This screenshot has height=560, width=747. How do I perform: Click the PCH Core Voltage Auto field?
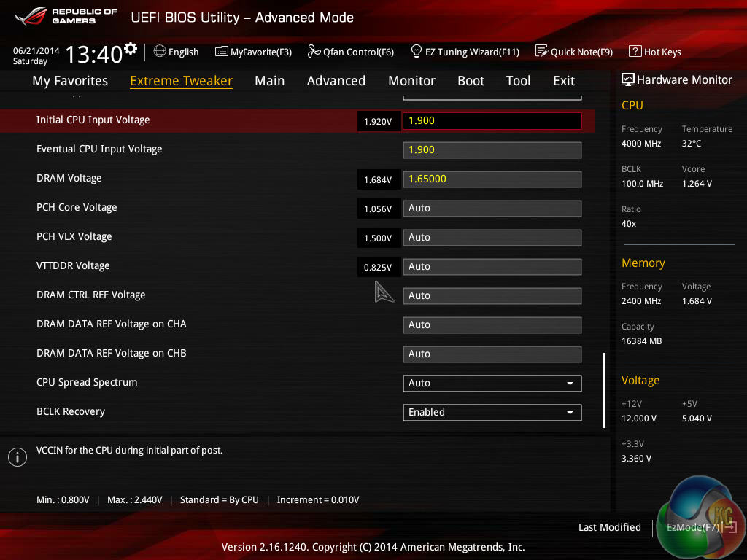[492, 209]
